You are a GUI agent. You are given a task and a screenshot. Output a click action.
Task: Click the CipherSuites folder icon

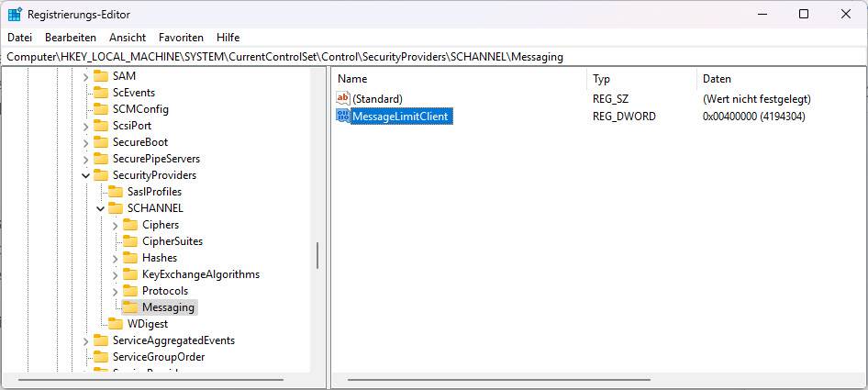click(x=130, y=241)
